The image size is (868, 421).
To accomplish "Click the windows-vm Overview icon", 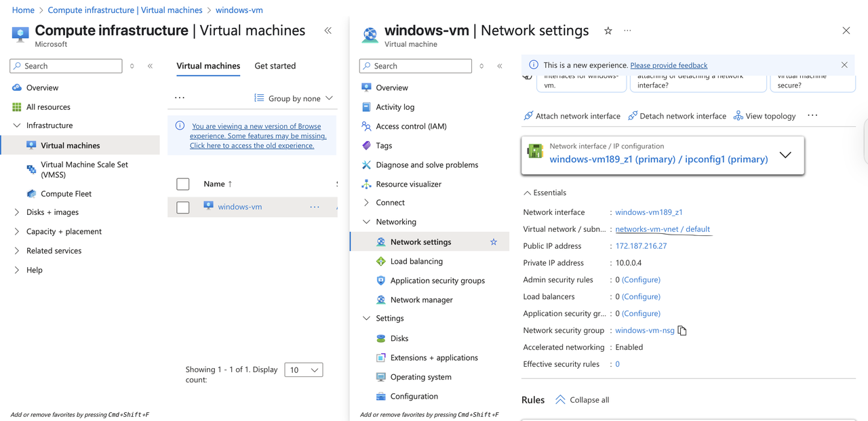I will (x=366, y=87).
